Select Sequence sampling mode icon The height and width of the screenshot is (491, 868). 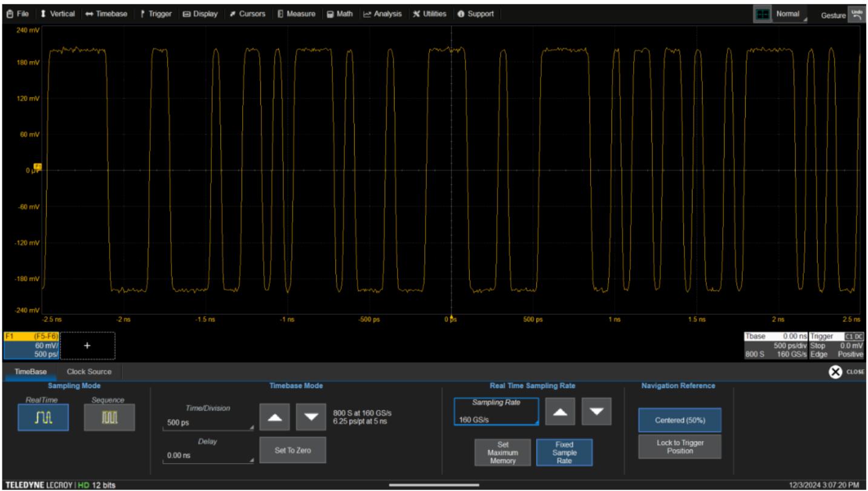[109, 418]
